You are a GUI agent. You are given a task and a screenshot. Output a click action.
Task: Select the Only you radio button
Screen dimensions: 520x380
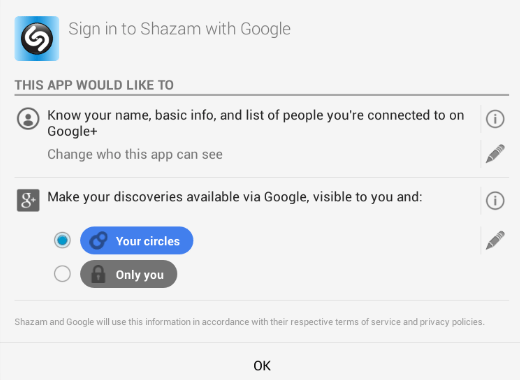pos(62,274)
